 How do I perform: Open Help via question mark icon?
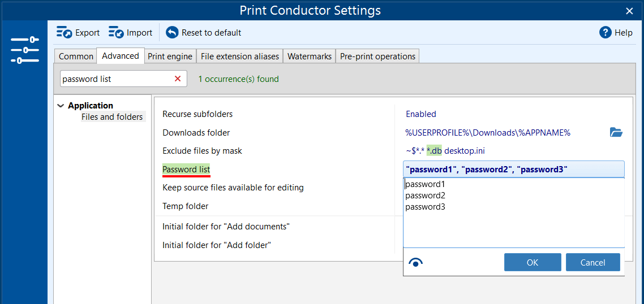(x=606, y=33)
